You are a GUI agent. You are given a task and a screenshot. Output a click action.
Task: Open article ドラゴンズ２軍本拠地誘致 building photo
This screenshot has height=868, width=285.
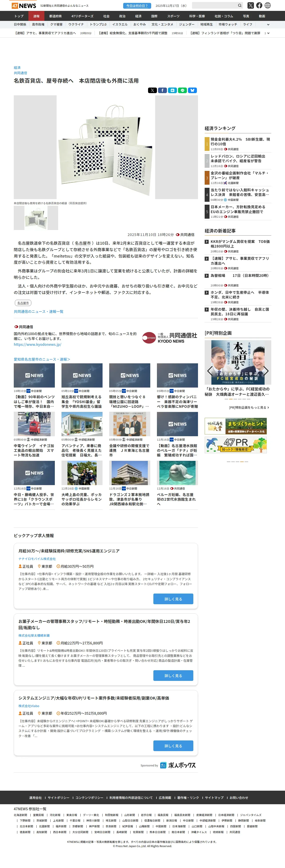130,473
